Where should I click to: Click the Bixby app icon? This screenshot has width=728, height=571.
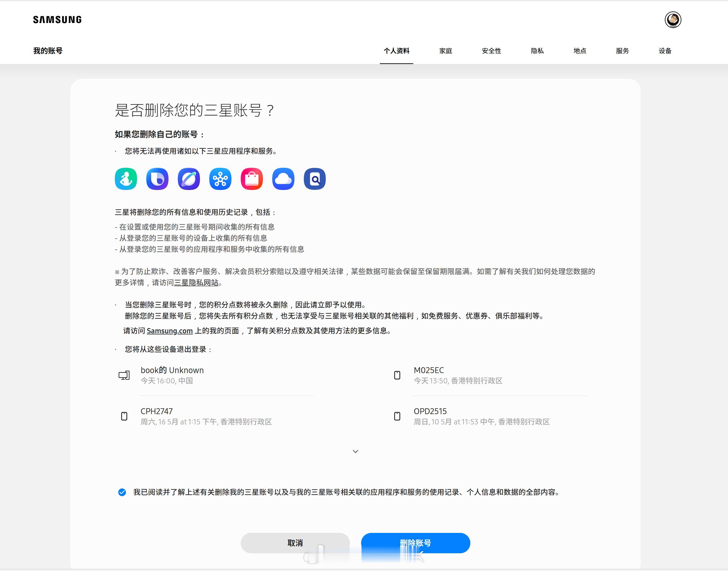[x=157, y=179]
